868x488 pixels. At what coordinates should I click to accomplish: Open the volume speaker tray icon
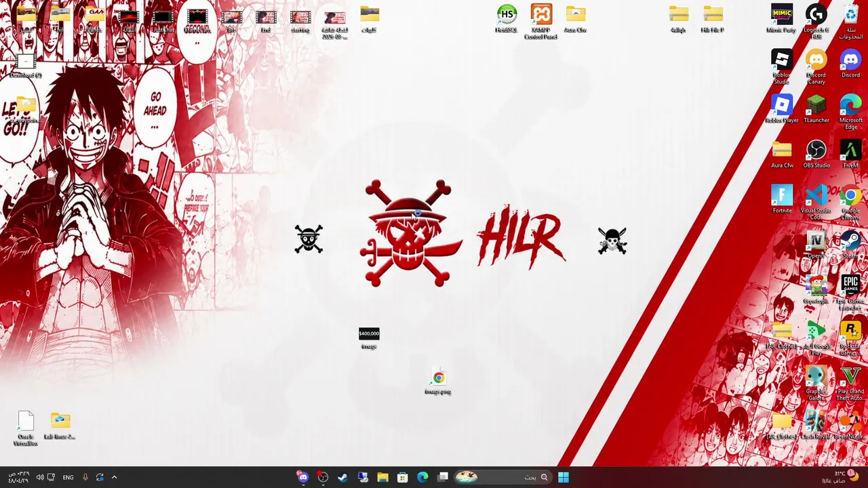39,477
